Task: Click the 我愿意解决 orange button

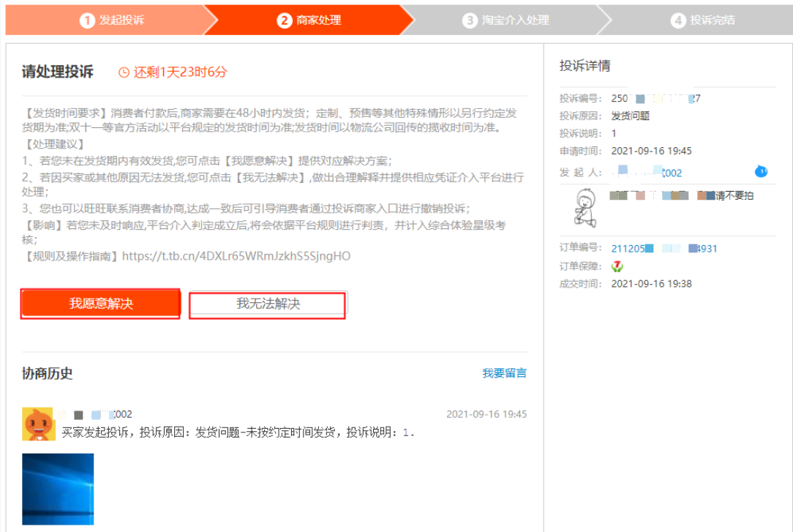Action: (102, 303)
